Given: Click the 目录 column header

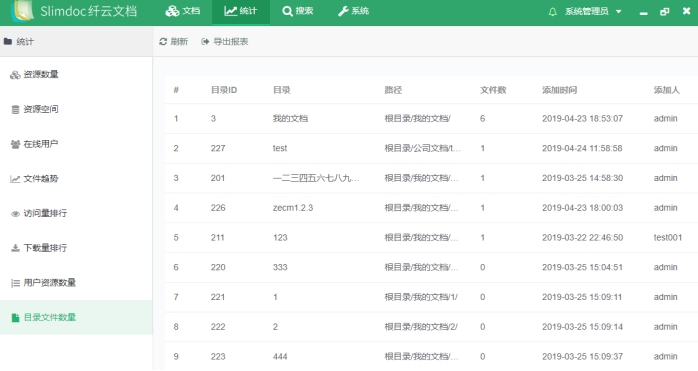Looking at the screenshot, I should point(281,90).
